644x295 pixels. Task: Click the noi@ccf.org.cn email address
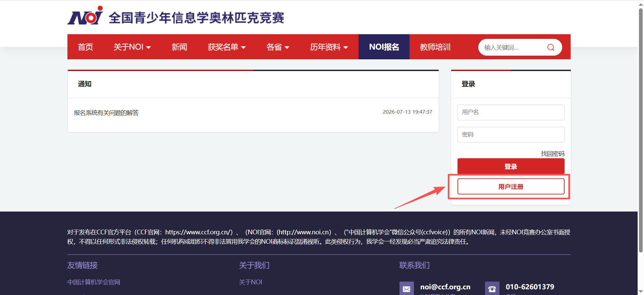point(445,287)
